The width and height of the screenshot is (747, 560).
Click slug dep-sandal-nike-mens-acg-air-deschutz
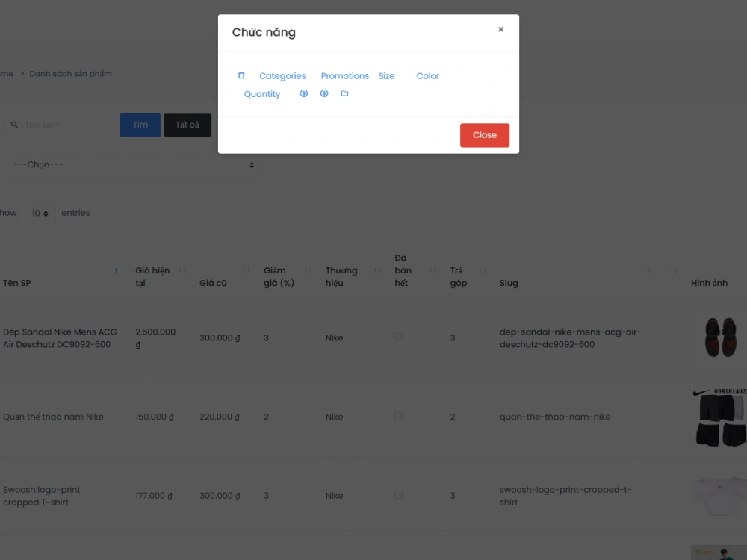(x=570, y=338)
